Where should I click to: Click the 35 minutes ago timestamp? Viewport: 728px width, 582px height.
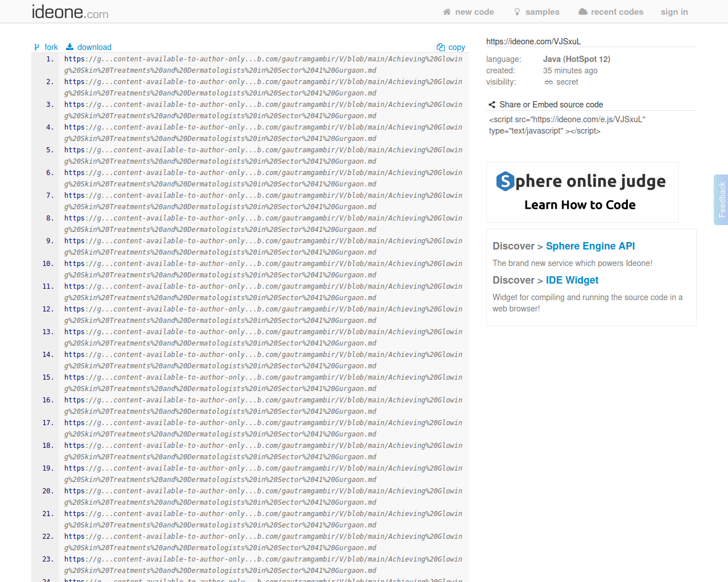click(x=570, y=70)
